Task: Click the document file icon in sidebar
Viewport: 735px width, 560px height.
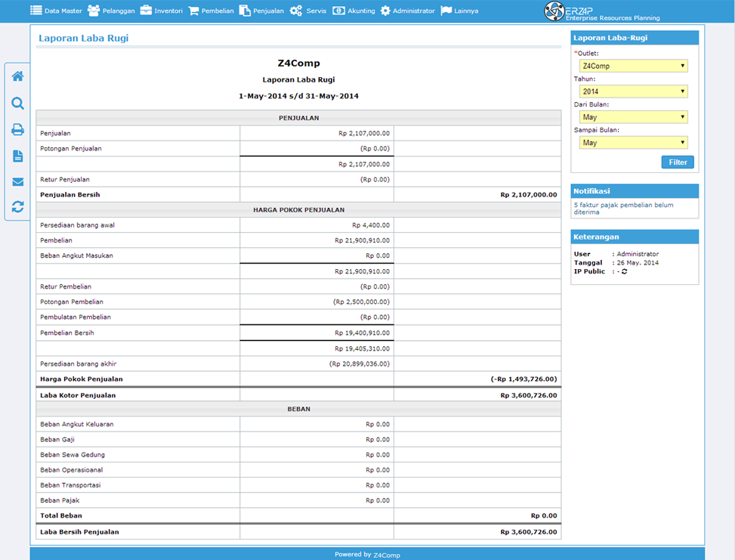Action: coord(18,156)
